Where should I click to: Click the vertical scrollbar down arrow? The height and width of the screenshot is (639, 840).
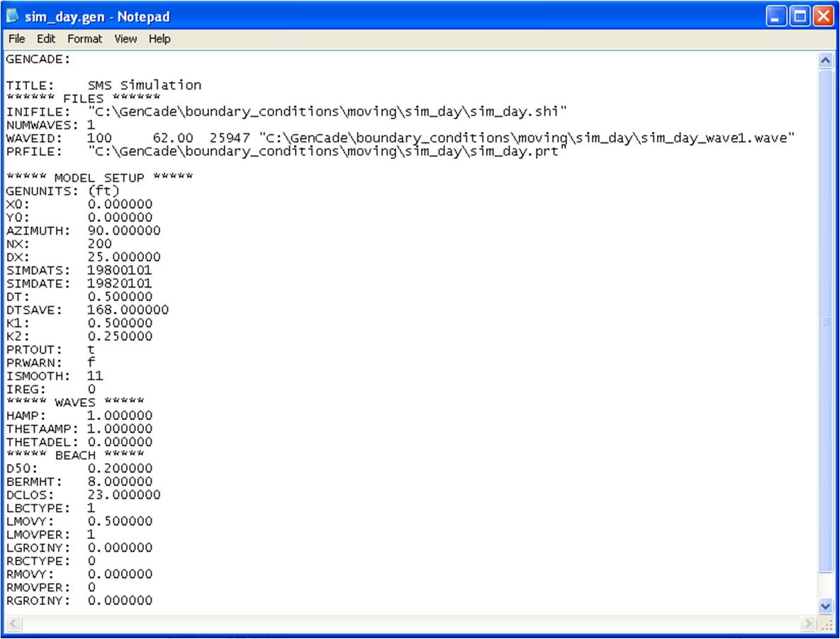[x=826, y=606]
